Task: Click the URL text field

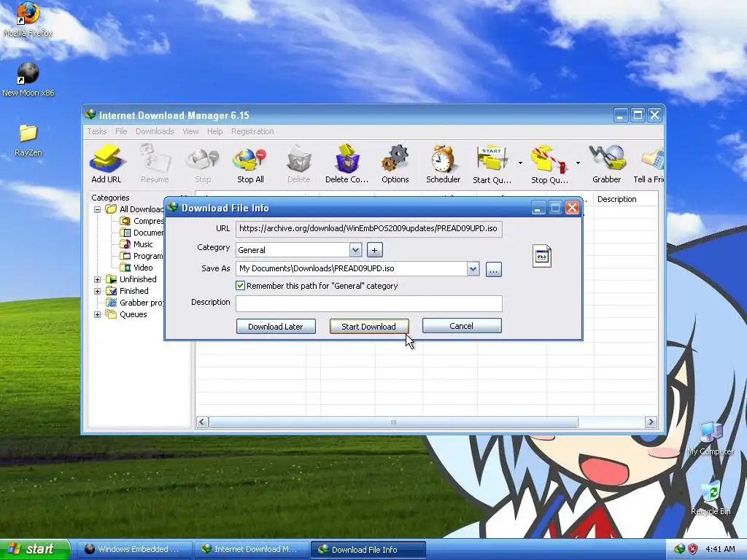Action: click(368, 228)
